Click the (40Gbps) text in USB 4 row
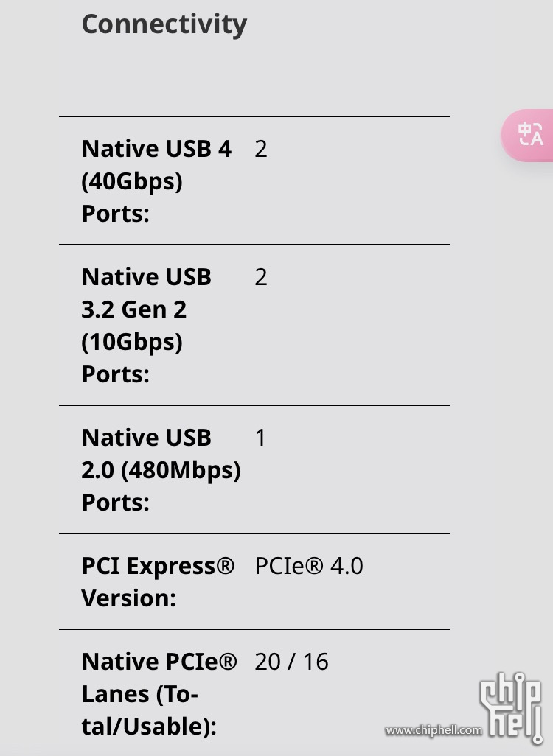The height and width of the screenshot is (756, 553). point(132,182)
